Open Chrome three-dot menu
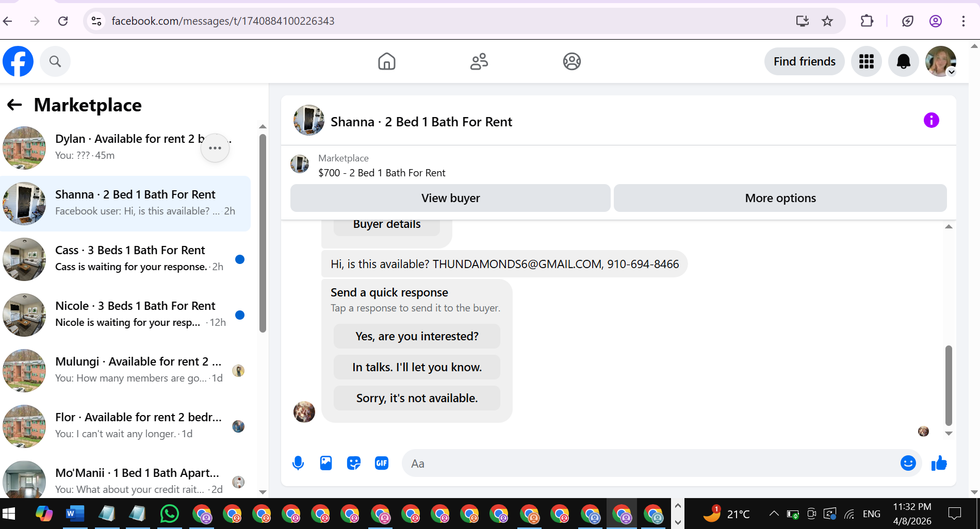The image size is (980, 529). [x=963, y=21]
